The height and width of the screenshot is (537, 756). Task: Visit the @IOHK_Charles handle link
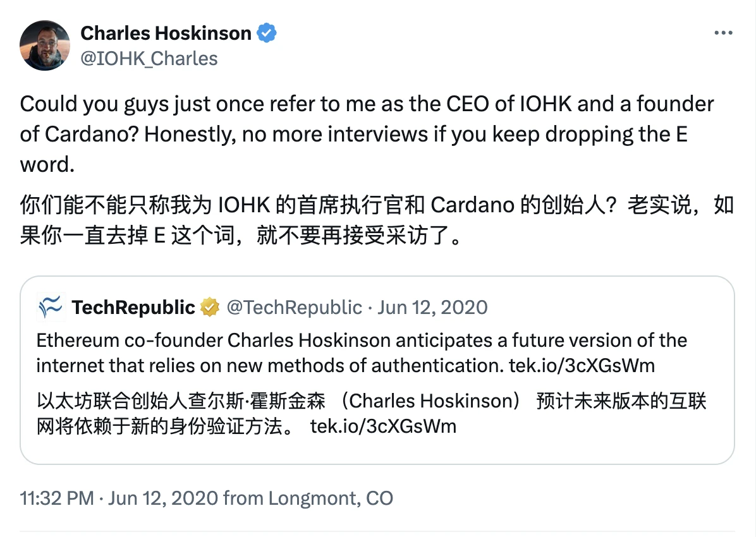pyautogui.click(x=149, y=59)
